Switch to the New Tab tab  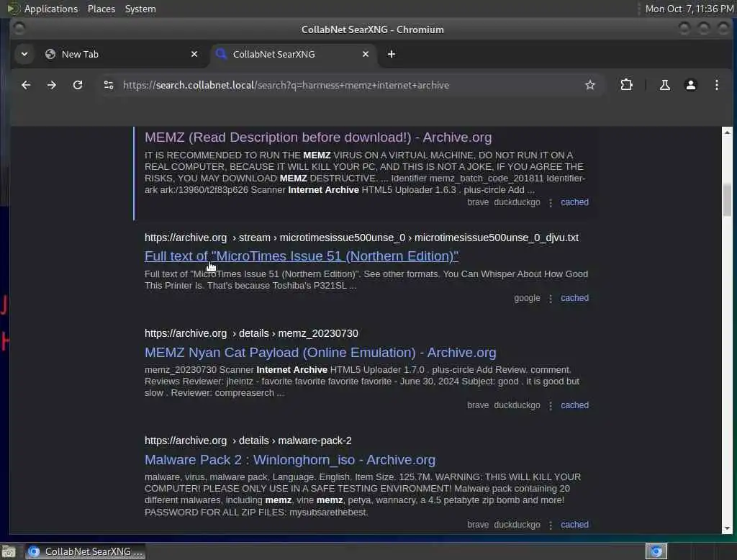(x=121, y=54)
